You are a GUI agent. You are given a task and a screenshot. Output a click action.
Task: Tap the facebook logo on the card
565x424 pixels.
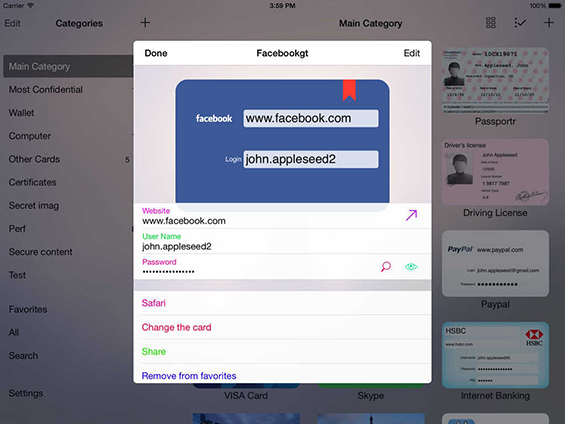click(x=214, y=119)
